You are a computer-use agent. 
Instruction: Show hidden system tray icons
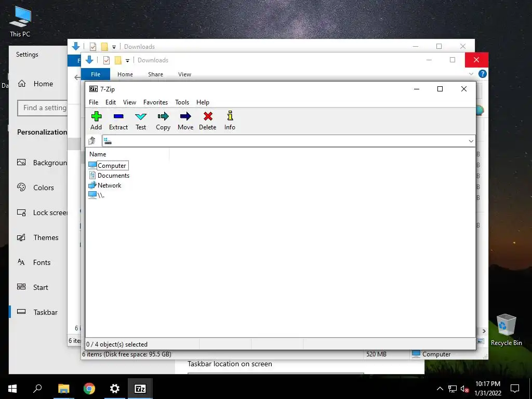coord(440,389)
